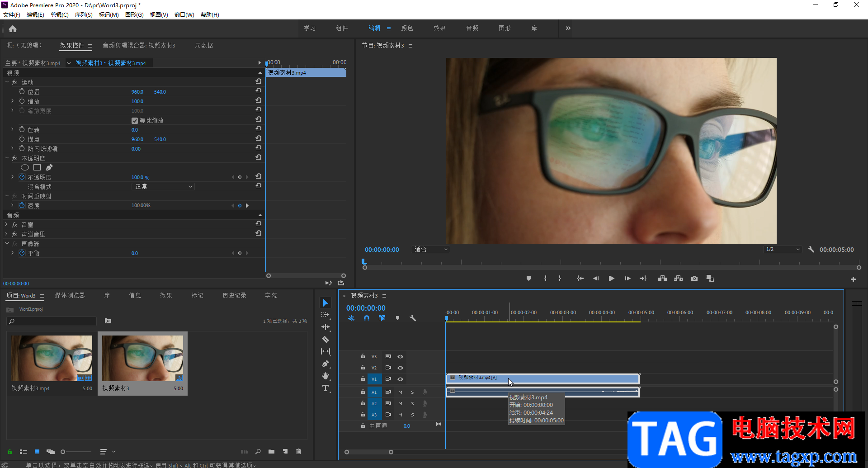Screen dimensions: 868x468
Task: Toggle linked selection in timeline
Action: pos(382,318)
